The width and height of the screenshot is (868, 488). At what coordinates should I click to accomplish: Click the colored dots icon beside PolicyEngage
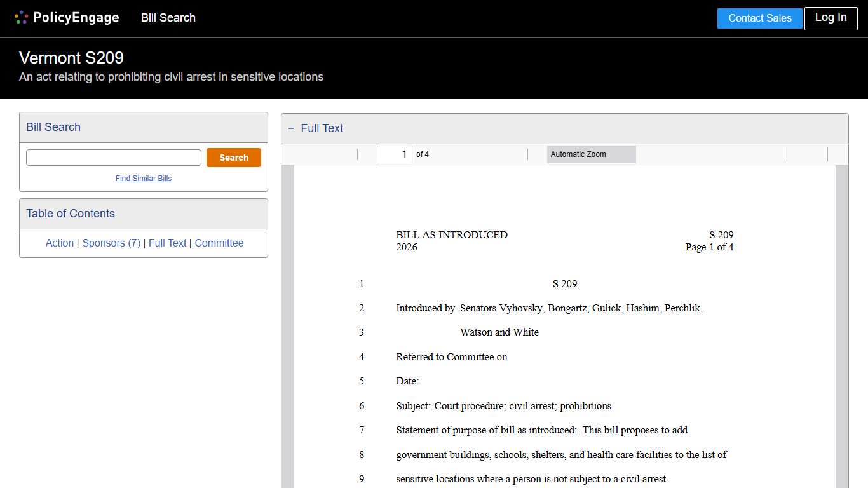[x=21, y=17]
